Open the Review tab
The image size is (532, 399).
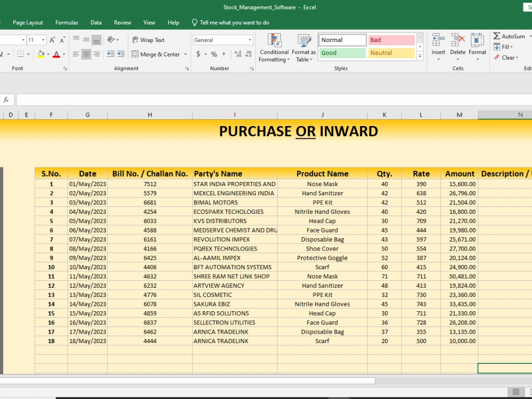coord(122,22)
